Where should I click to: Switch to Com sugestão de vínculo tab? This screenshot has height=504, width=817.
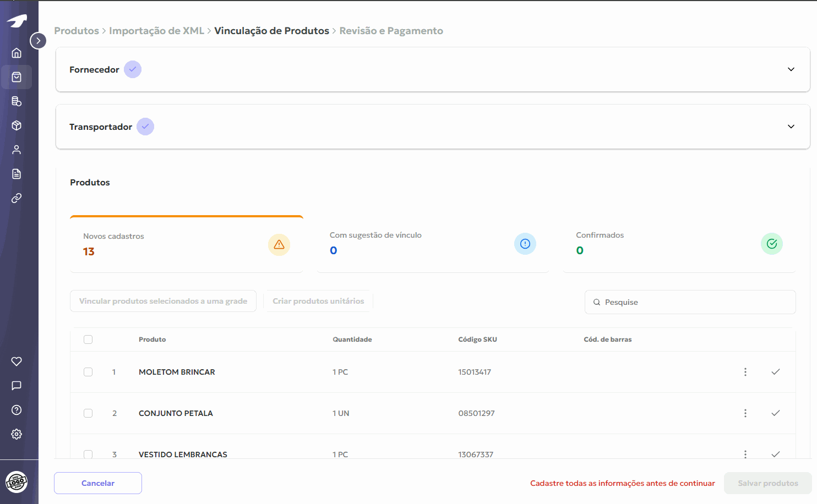pyautogui.click(x=433, y=244)
